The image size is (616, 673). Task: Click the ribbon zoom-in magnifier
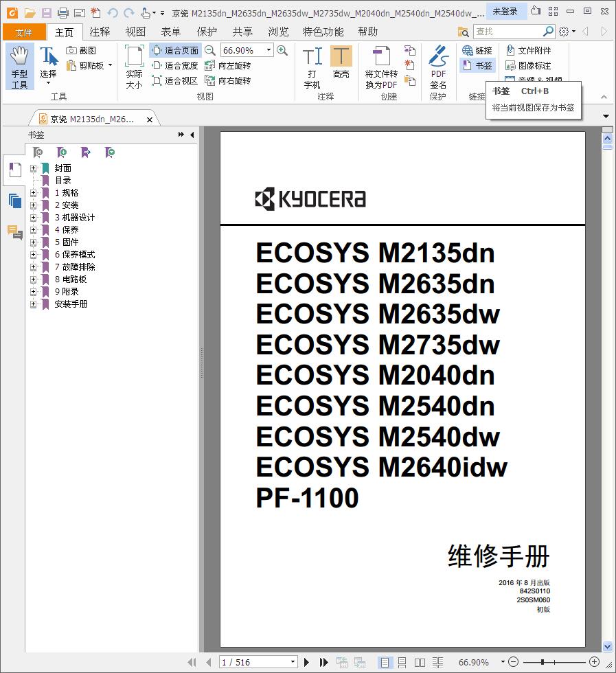282,50
